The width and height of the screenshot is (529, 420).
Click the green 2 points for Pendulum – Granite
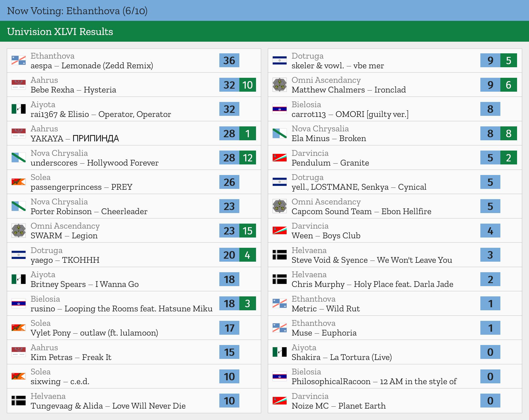(x=509, y=158)
